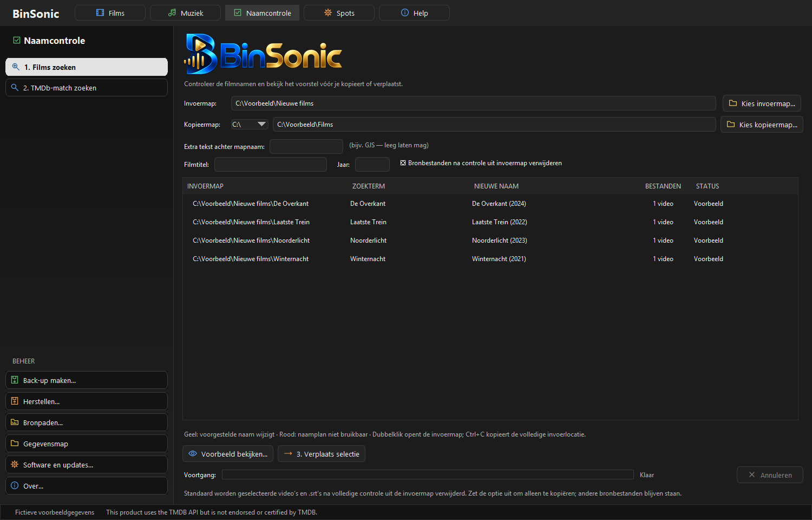Click 3. Verplaats selectie button
This screenshot has height=520, width=812.
click(x=322, y=454)
